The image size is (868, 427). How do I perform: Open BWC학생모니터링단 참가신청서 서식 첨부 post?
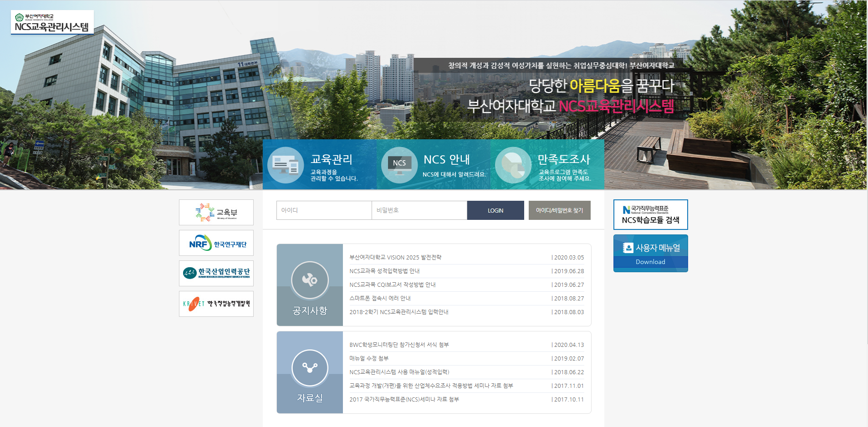[399, 345]
